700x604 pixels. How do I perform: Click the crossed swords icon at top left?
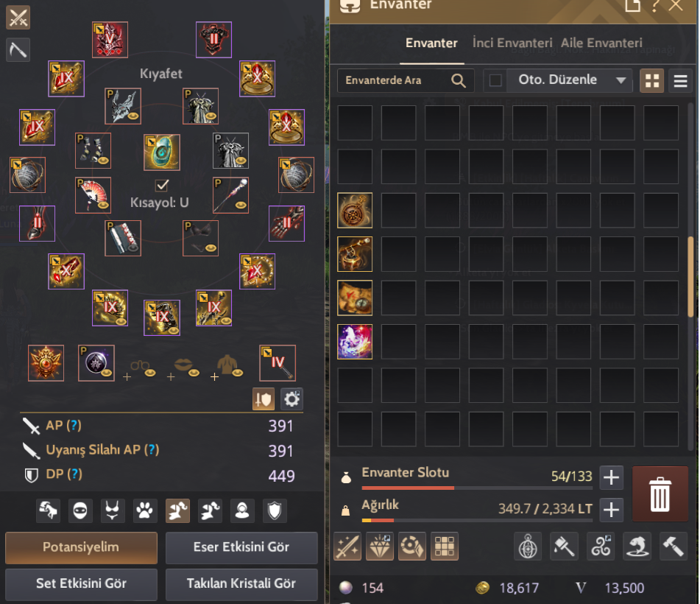18,18
